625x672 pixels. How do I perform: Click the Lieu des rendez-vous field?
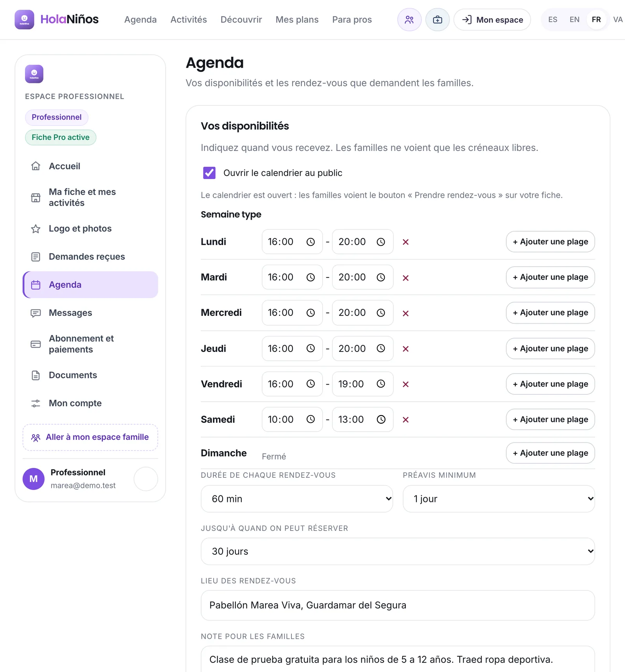click(x=398, y=605)
